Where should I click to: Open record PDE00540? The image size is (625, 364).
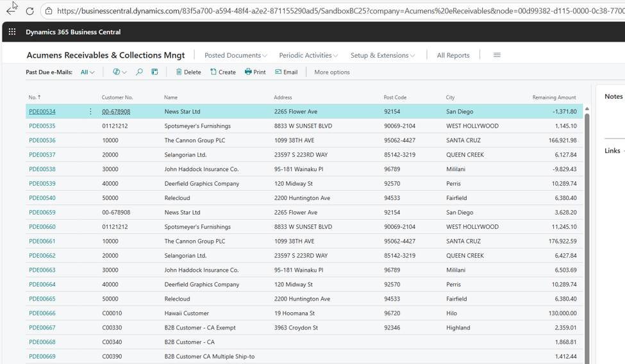[x=42, y=198]
